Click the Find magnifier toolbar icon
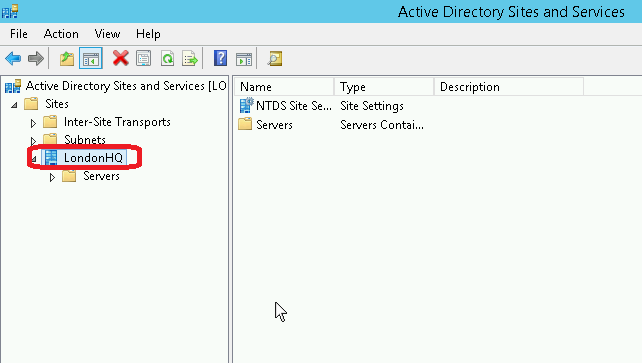 (275, 59)
